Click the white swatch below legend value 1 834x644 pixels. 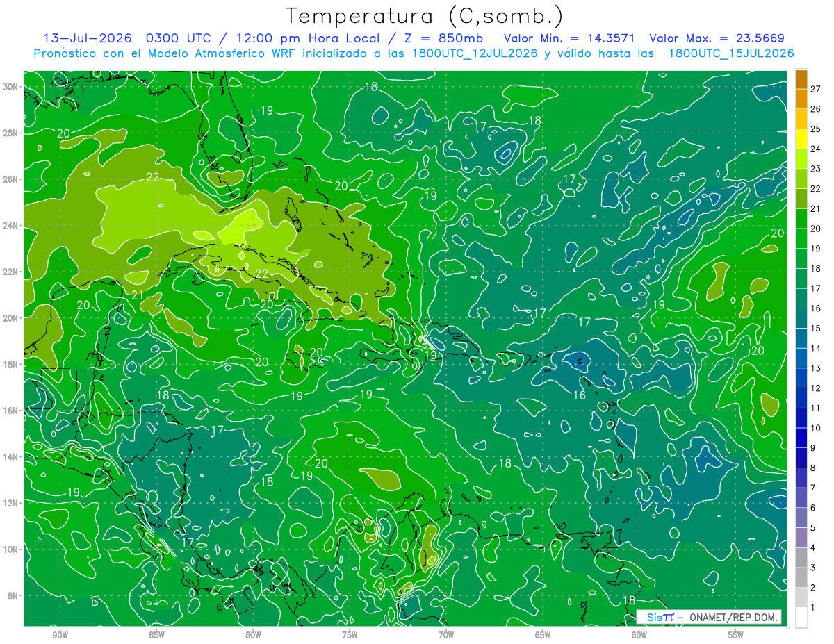(801, 617)
